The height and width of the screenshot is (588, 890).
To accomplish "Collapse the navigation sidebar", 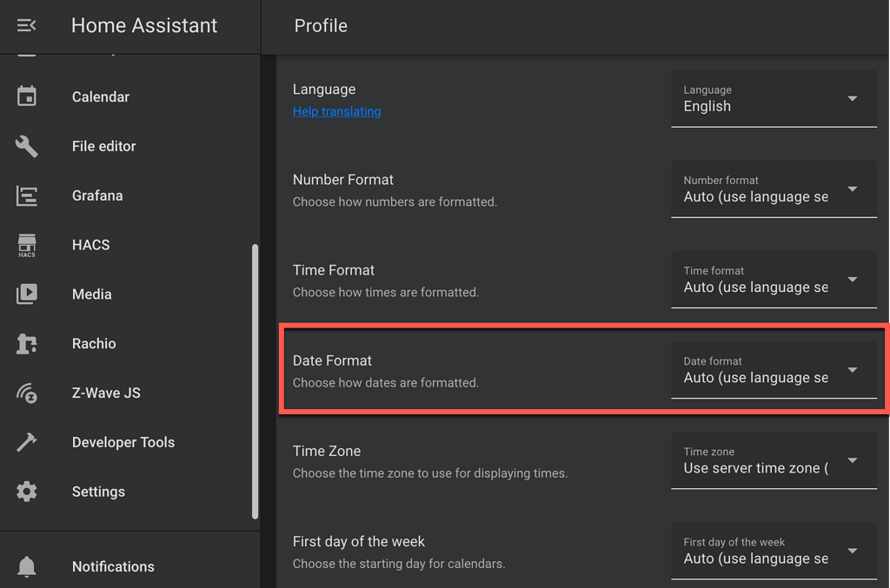I will click(x=26, y=25).
